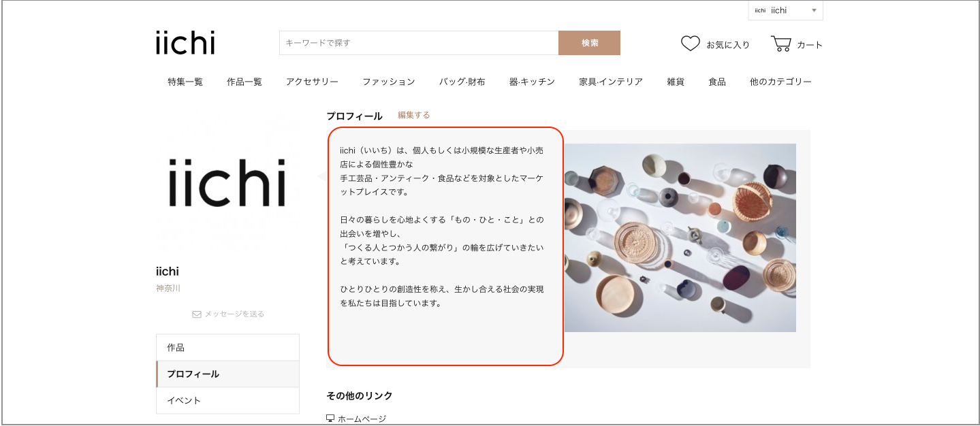Click small iichi avatar in account selector
The height and width of the screenshot is (426, 980).
pyautogui.click(x=760, y=10)
